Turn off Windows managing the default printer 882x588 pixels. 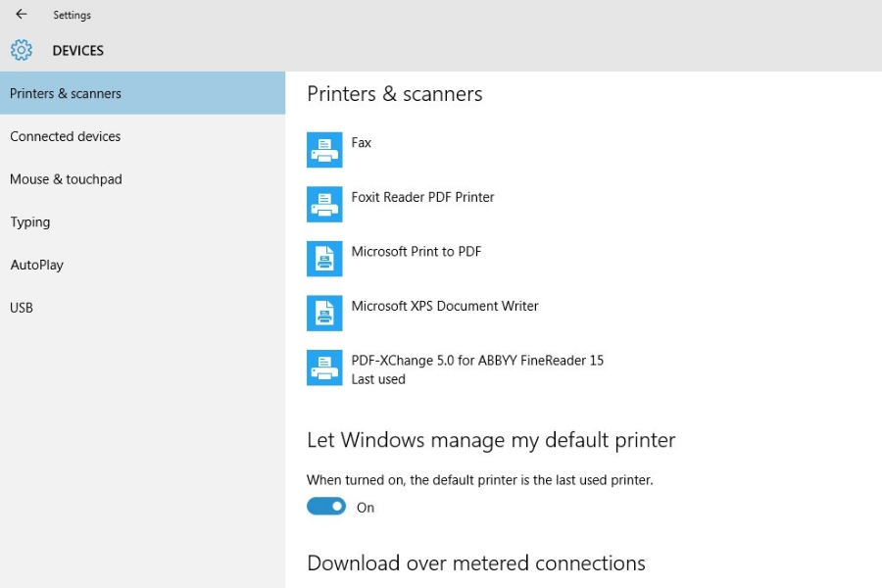coord(326,507)
